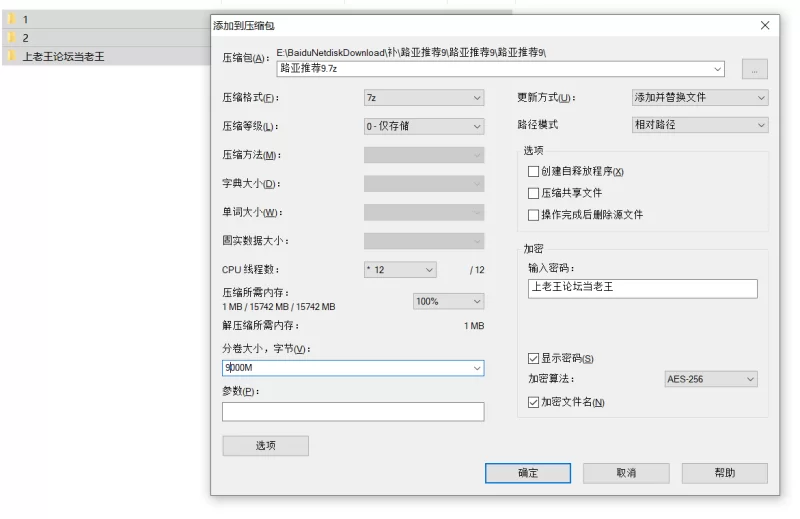Viewport: 800px width, 519px height.
Task: Click into the 参数 parameters field
Action: (353, 412)
